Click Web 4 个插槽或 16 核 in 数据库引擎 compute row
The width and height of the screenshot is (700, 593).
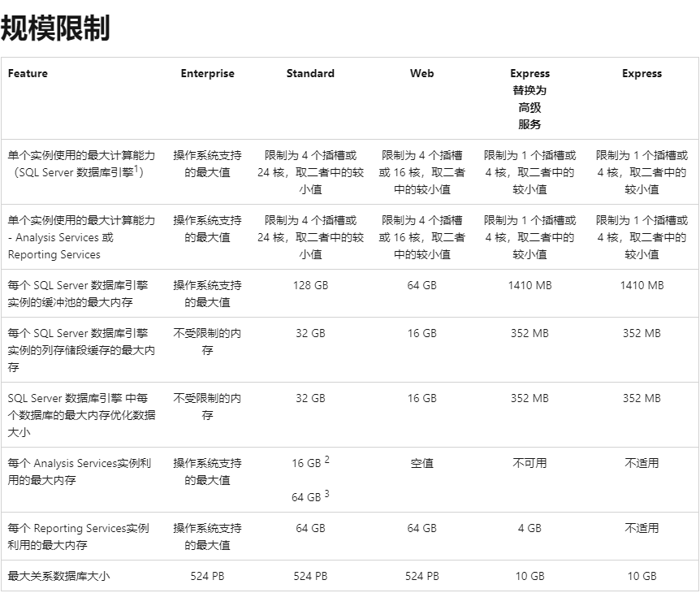[x=422, y=172]
